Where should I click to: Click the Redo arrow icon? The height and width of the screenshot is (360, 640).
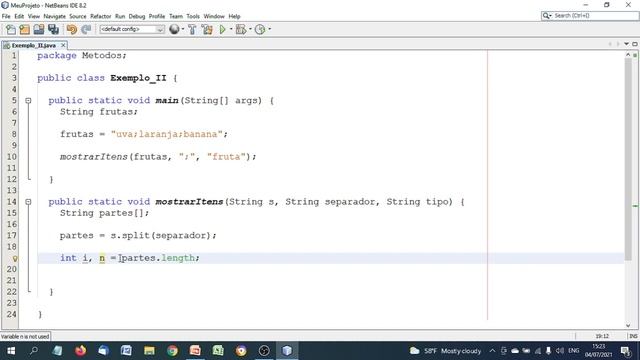point(86,29)
